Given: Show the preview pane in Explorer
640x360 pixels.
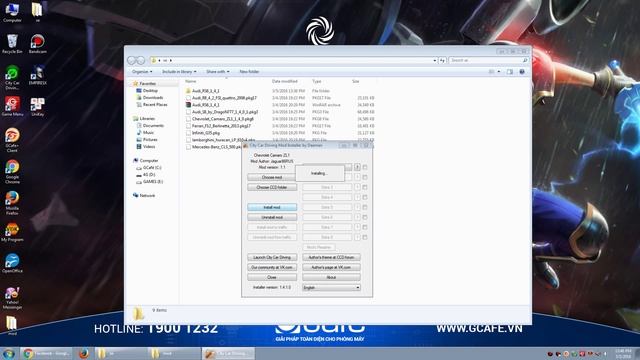Looking at the screenshot, I should click(510, 72).
